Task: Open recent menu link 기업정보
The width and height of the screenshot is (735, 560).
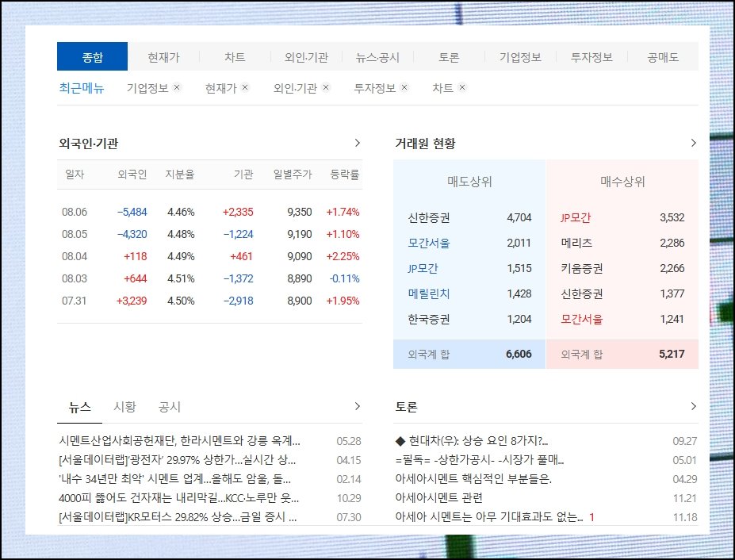Action: pyautogui.click(x=147, y=88)
